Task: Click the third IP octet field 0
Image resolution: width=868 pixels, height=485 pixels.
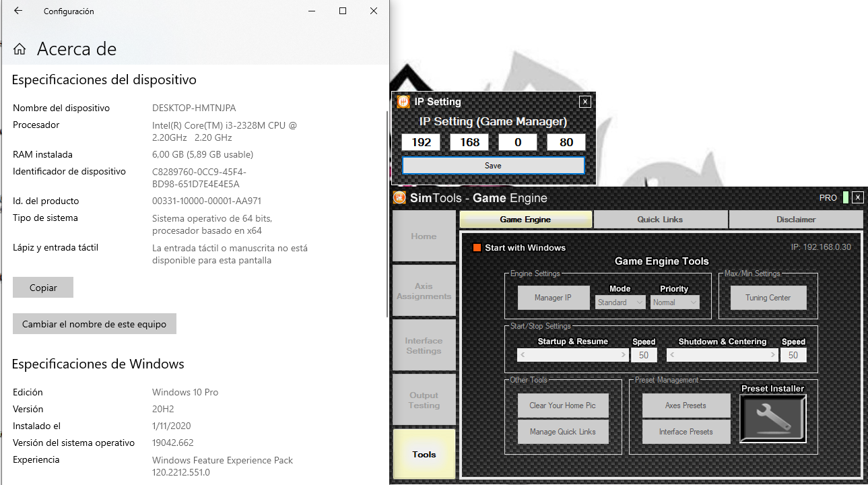Action: [x=518, y=142]
